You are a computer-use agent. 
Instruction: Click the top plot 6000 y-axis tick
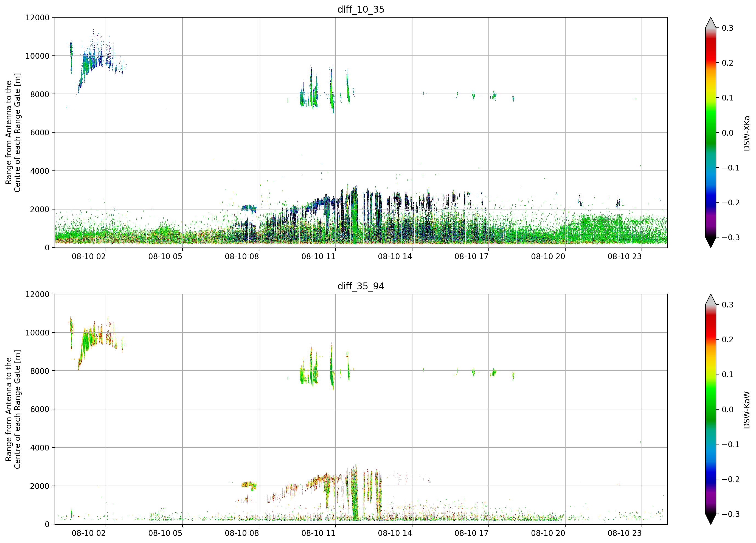tap(40, 133)
